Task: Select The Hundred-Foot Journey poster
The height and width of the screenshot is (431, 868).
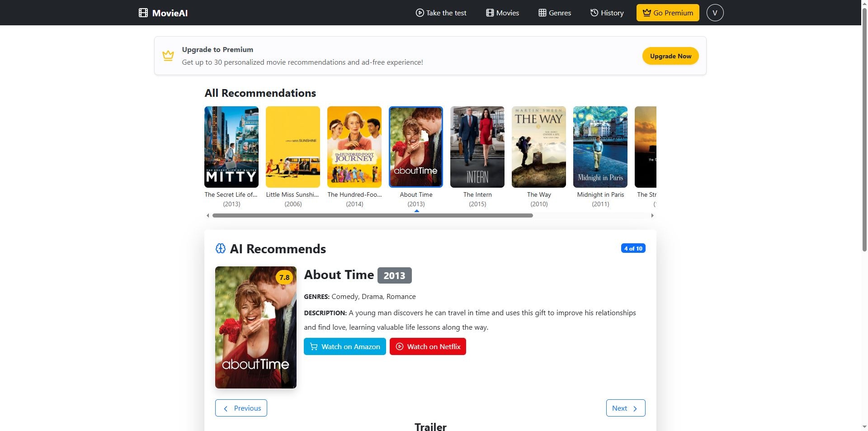Action: pos(354,147)
